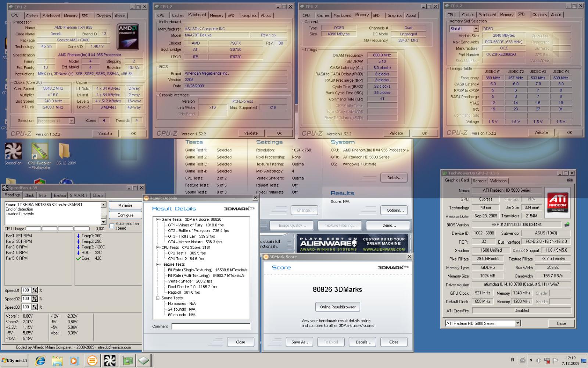Open the ATI Radeon HD 5800 Series dropdown
Image resolution: width=588 pixels, height=368 pixels.
coord(518,323)
